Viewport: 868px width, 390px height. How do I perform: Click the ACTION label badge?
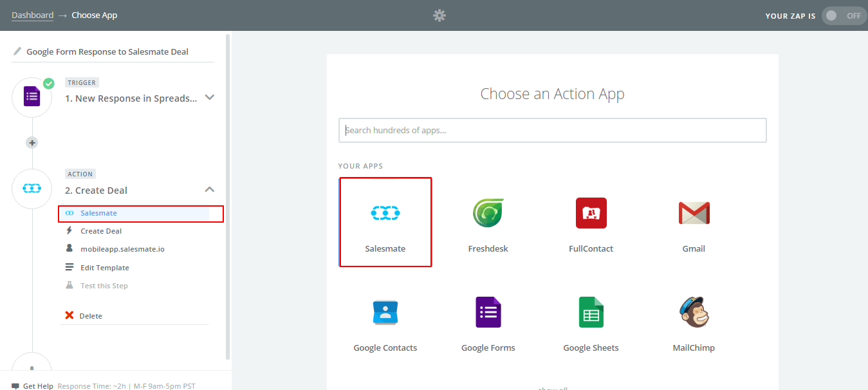[80, 174]
